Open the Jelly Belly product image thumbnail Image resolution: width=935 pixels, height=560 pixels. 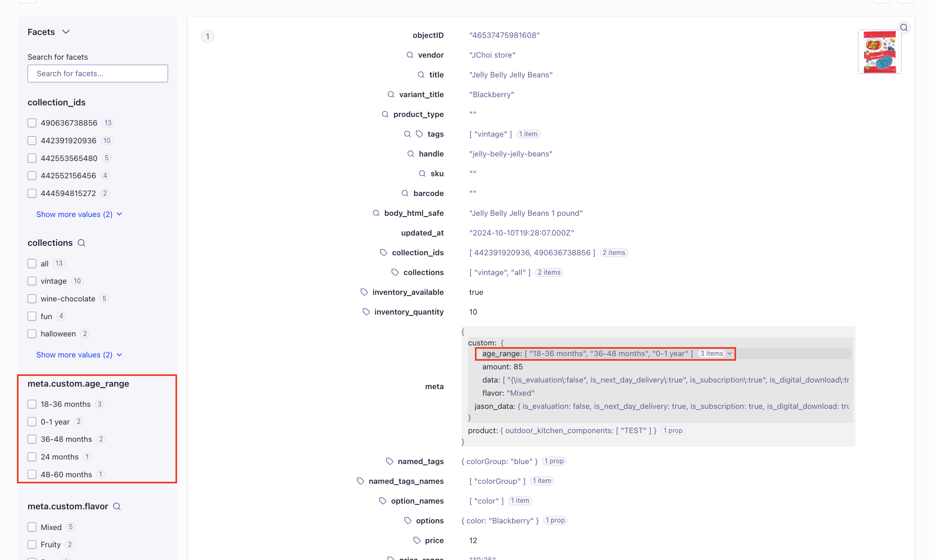[880, 52]
